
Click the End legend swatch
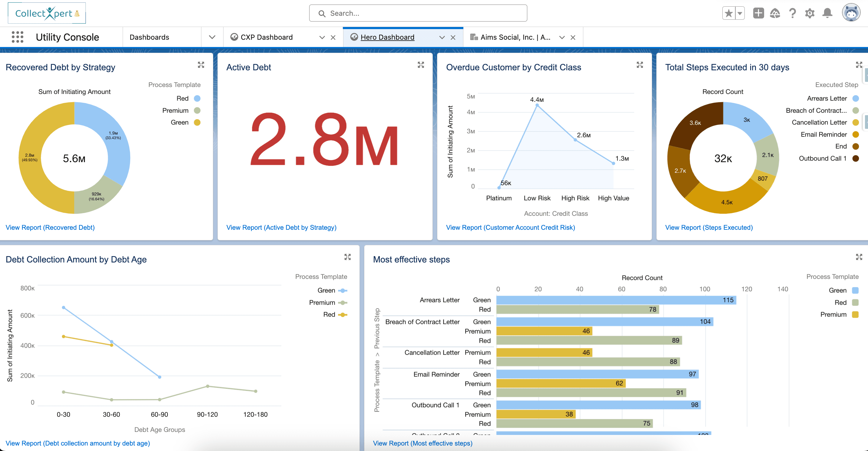click(856, 146)
